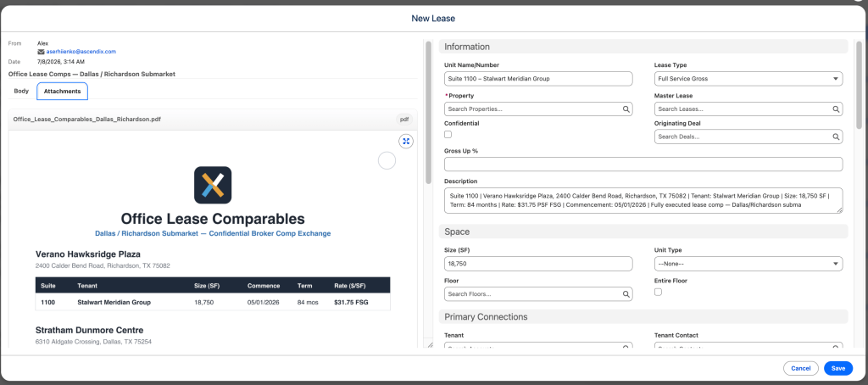Click the panel splitter handle icon

(430, 344)
